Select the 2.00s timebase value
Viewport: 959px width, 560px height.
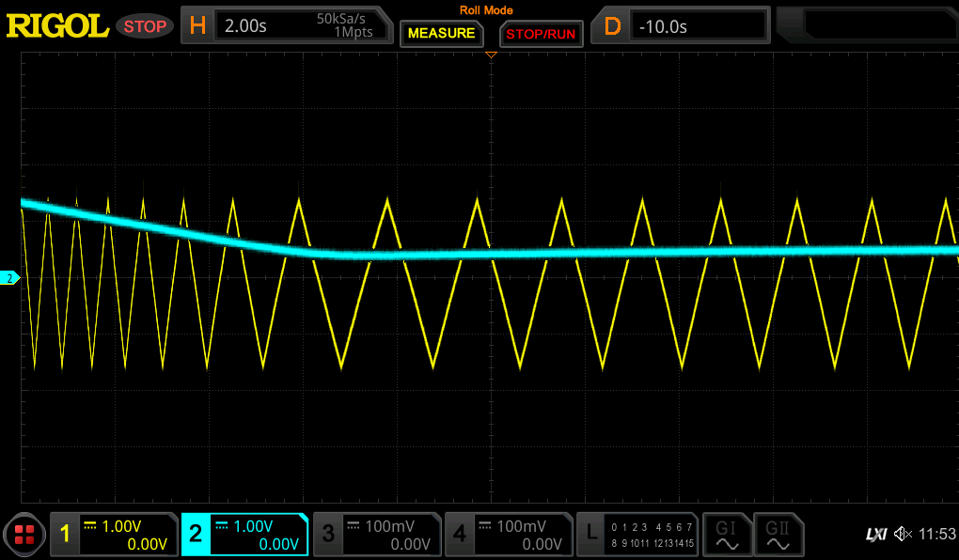(245, 26)
